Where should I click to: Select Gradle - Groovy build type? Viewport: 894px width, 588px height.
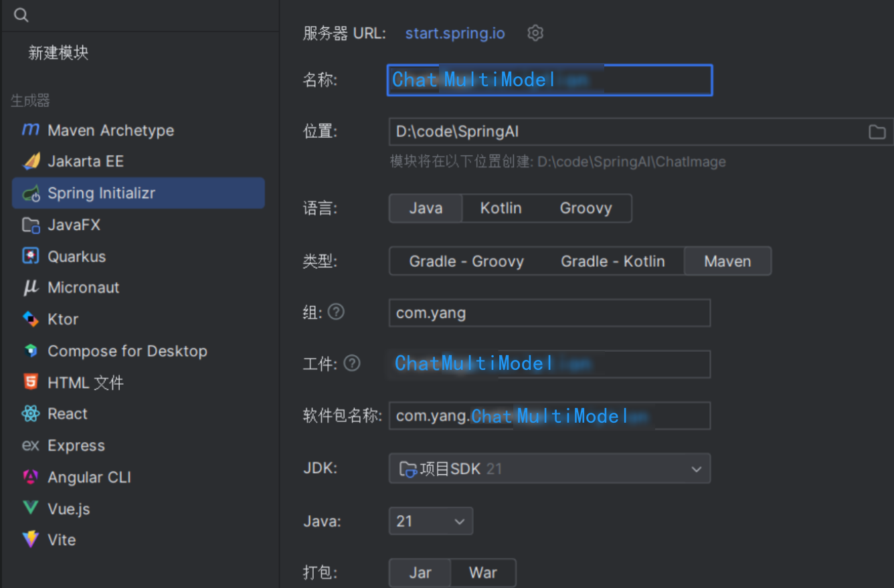[x=466, y=261]
